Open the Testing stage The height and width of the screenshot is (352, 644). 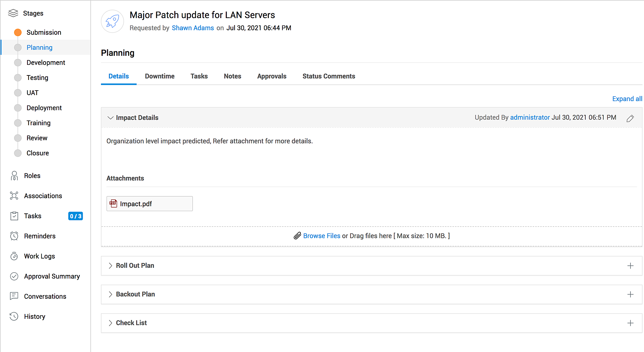[x=37, y=78]
